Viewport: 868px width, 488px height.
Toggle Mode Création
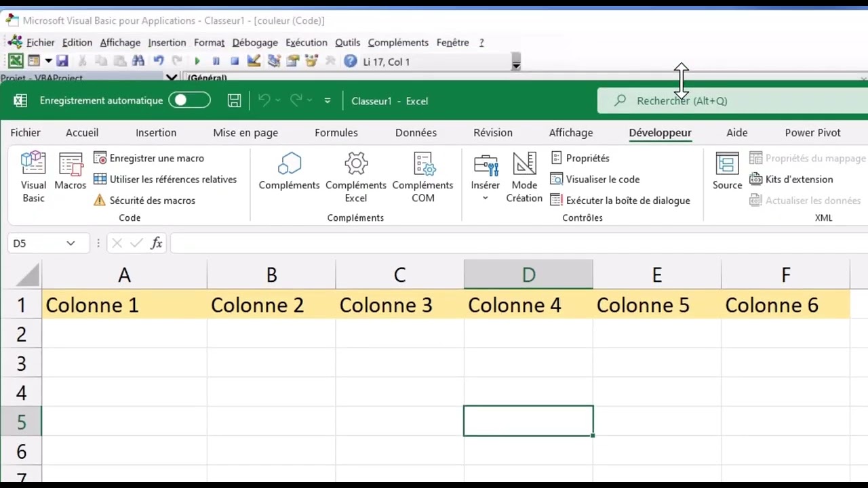tap(524, 178)
